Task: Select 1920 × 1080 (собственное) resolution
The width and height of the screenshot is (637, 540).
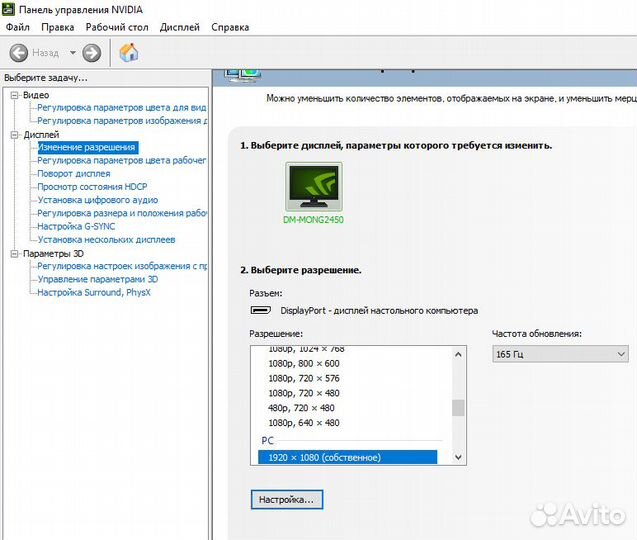Action: click(348, 458)
